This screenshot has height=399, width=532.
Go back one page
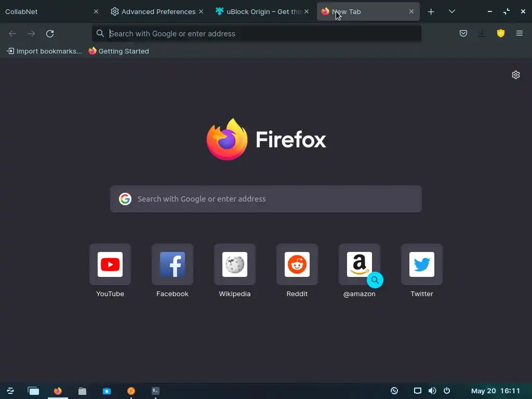pyautogui.click(x=12, y=34)
